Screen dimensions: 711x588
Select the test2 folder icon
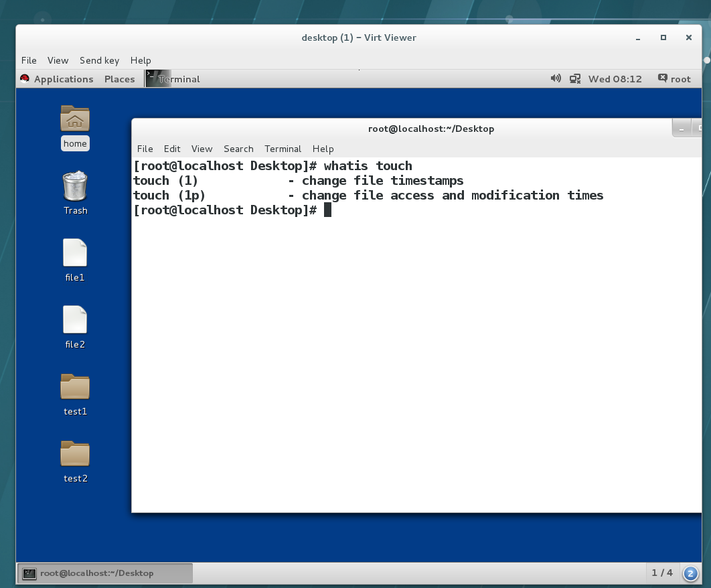pos(75,453)
